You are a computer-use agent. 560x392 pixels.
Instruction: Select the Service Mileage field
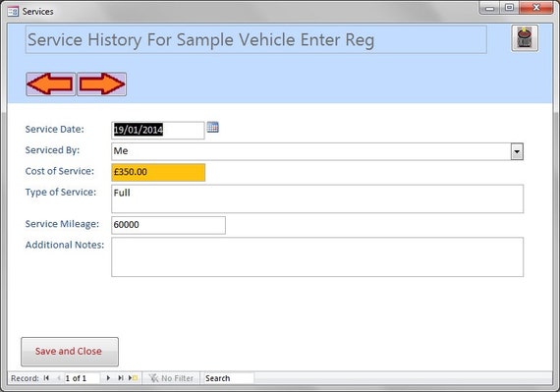tap(168, 225)
